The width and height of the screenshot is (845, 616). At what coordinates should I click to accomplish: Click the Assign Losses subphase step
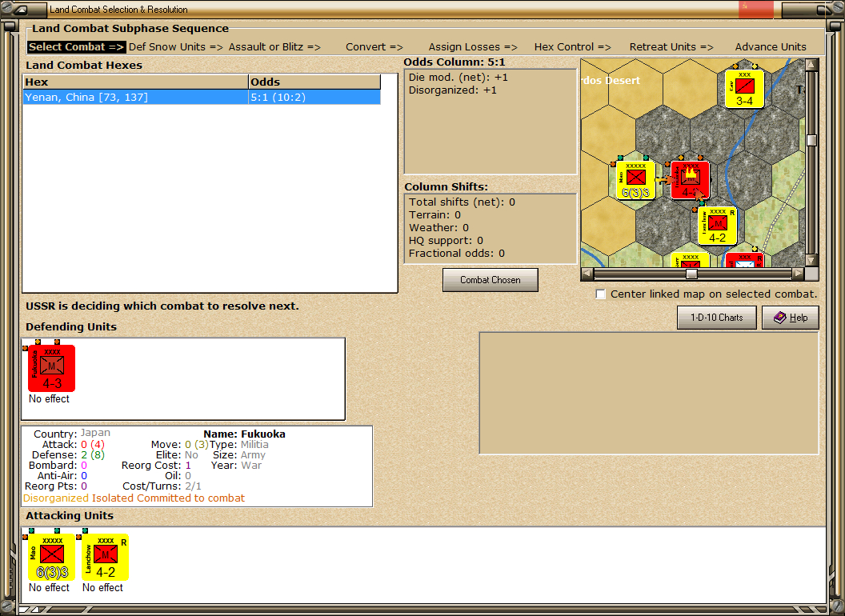tap(473, 47)
